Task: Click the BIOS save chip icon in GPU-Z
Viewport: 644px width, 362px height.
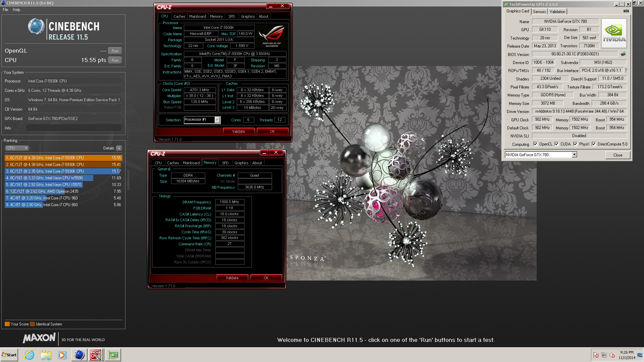Action: [623, 54]
